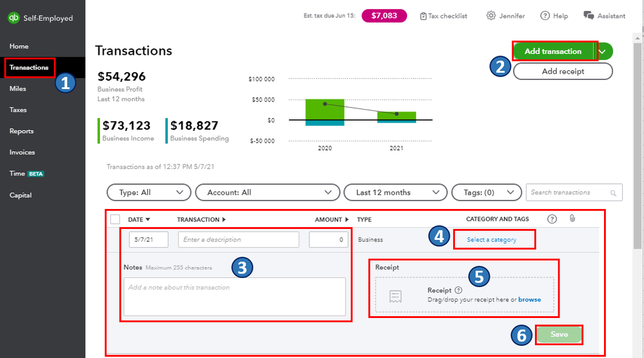Open the Last 12 months date filter
Screen dimensions: 644x358
tap(396, 193)
